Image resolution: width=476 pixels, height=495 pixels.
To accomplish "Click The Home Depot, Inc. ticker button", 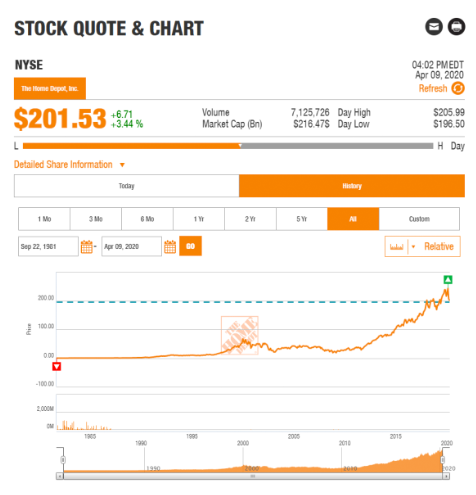I will click(x=50, y=88).
